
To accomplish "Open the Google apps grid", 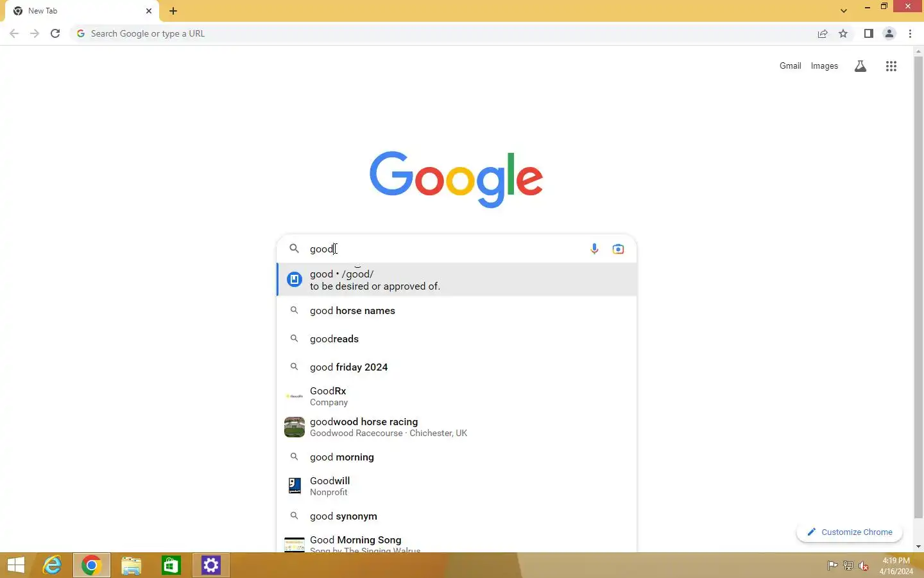I will click(x=891, y=66).
